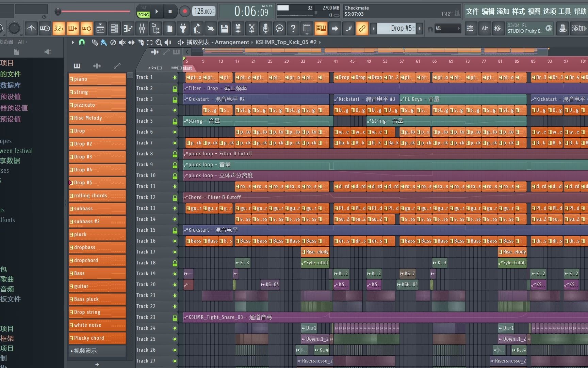The width and height of the screenshot is (588, 368).
Task: Toggle loop recording button
Action: [x=86, y=29]
